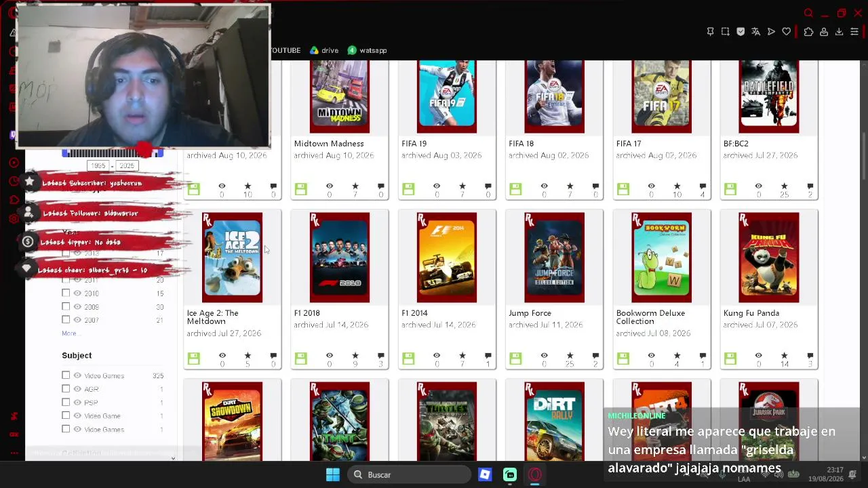Check the AGR subject checkbox
The height and width of the screenshot is (488, 868).
tap(66, 388)
